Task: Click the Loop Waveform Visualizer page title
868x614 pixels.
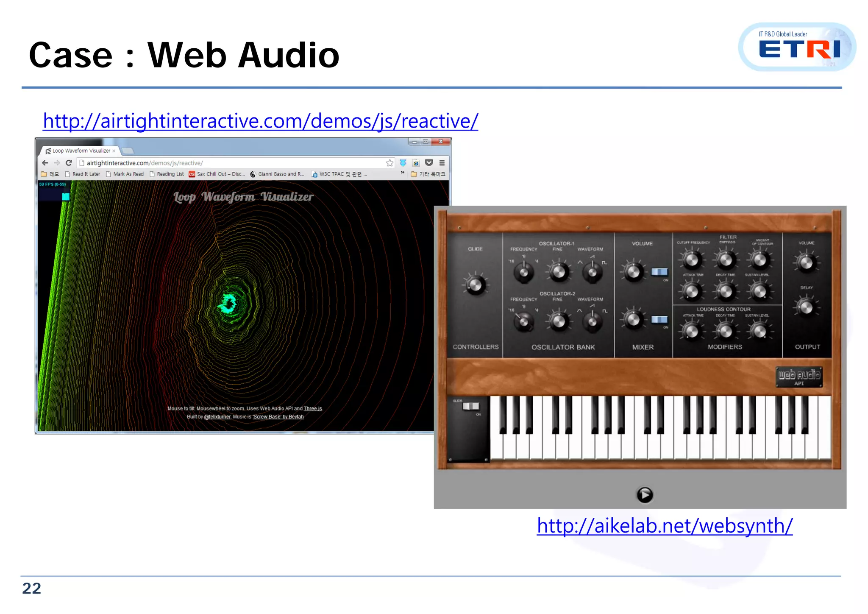Action: coord(243,197)
